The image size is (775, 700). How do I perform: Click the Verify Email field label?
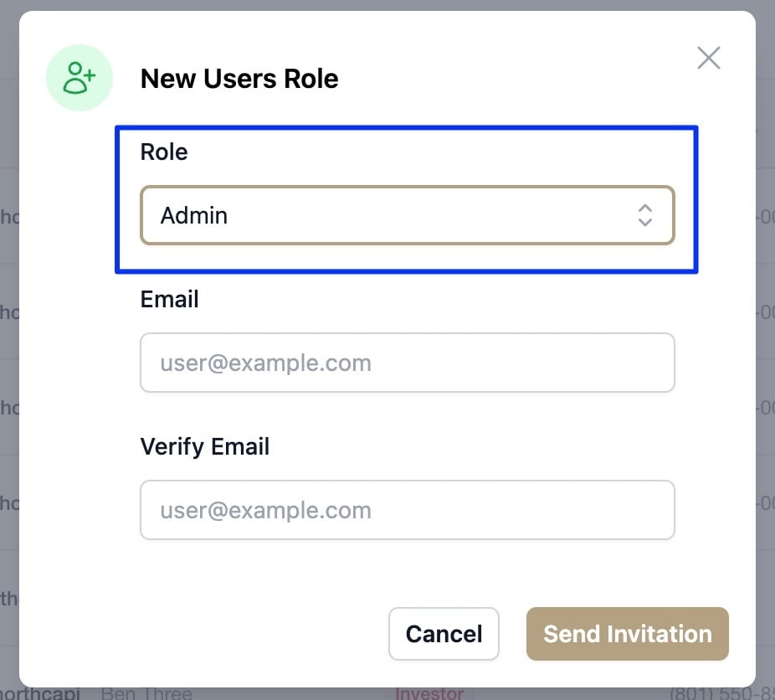coord(204,447)
